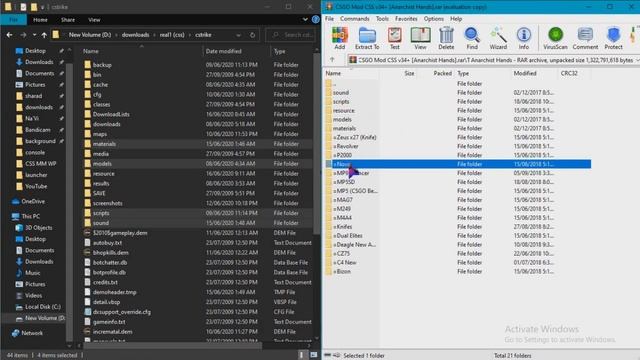Viewport: 640px width, 360px height.
Task: Click Explorer forward navigation arrow
Action: tap(23, 35)
